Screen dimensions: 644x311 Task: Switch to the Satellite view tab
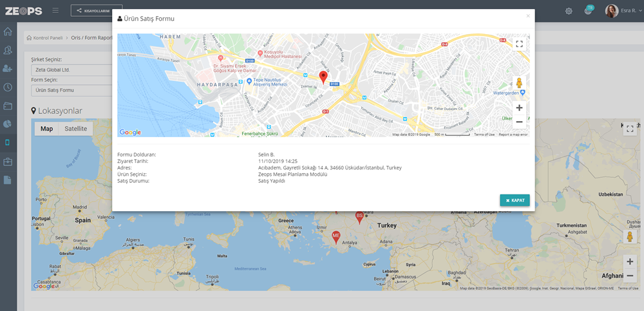(x=76, y=129)
